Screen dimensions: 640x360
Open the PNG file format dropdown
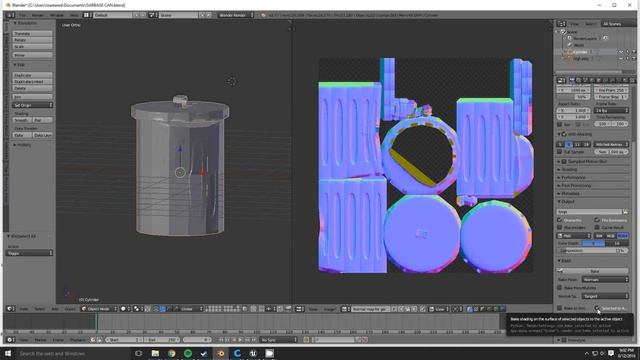[x=574, y=236]
